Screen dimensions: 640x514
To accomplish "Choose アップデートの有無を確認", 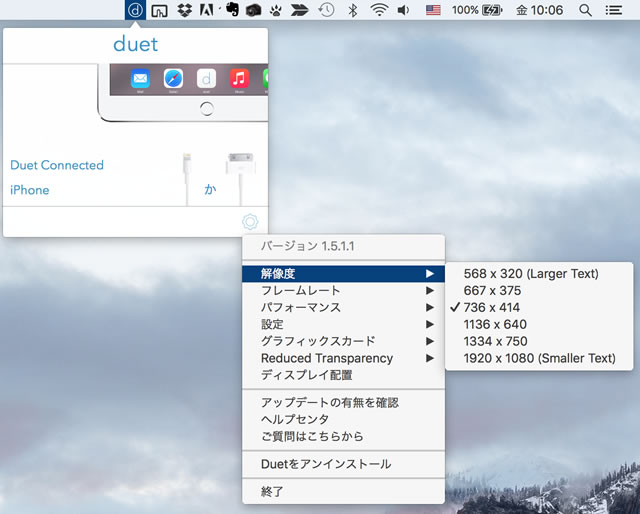I will (343, 403).
